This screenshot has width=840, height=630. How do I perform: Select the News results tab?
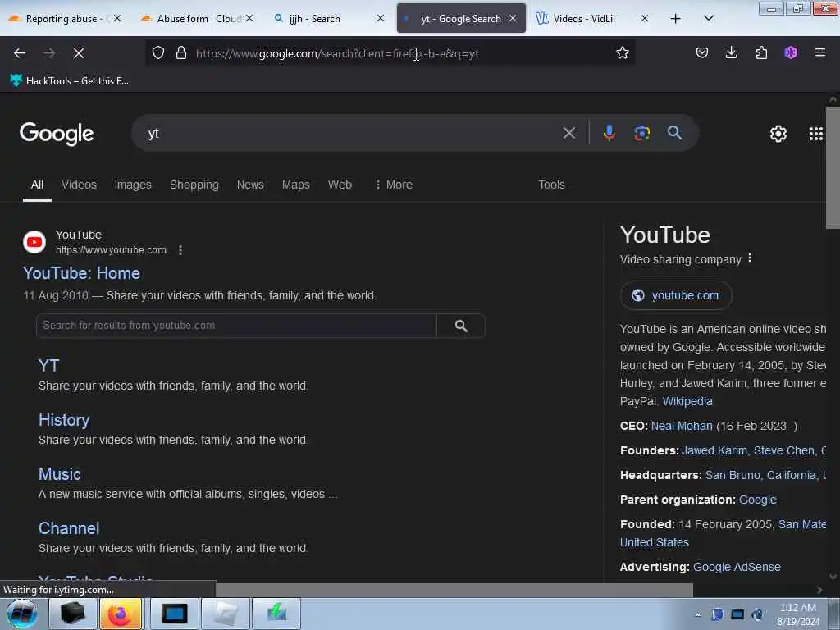tap(250, 185)
